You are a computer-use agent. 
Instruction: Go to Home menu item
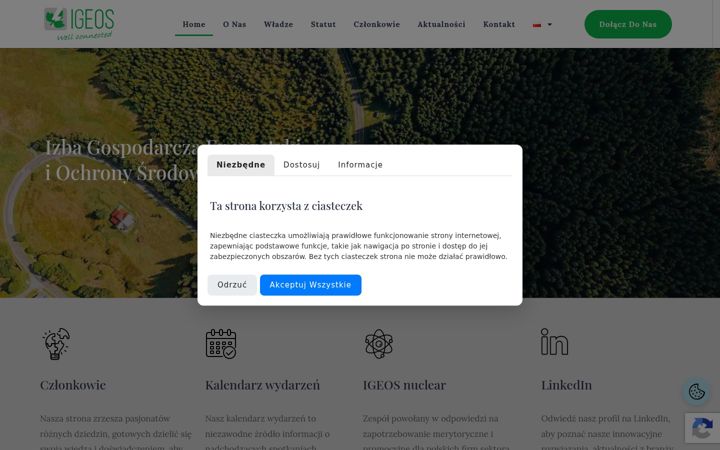[x=194, y=24]
